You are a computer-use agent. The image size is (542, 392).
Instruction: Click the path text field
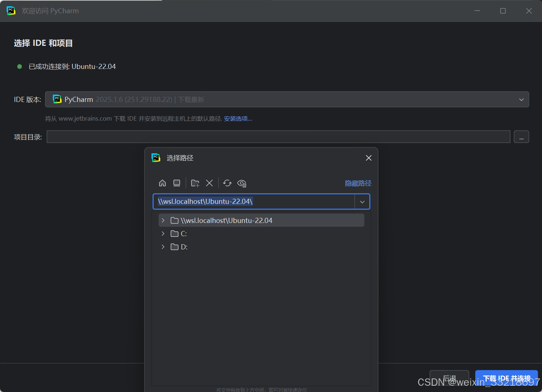point(254,202)
